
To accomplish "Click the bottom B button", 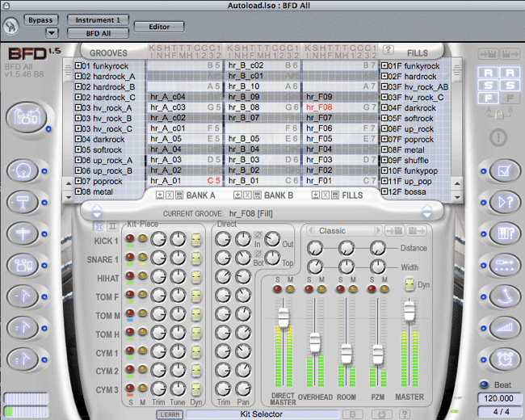I will pyautogui.click(x=352, y=414).
